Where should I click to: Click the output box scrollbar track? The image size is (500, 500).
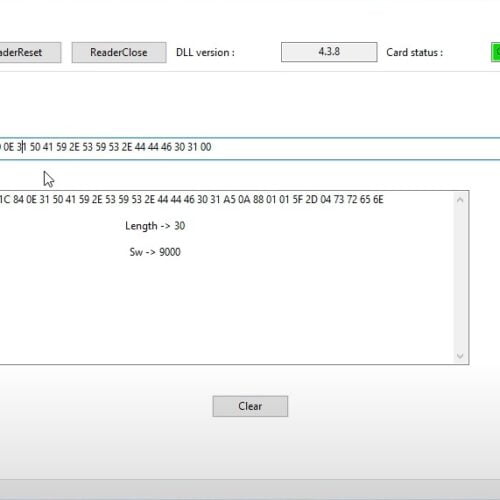(460, 278)
